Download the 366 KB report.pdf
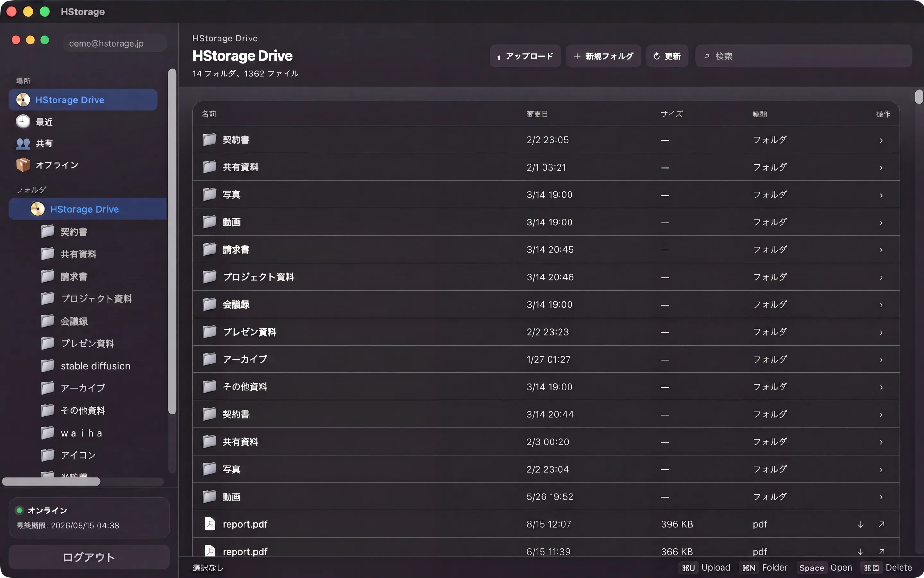Screen dimensions: 924x578 pos(860,552)
